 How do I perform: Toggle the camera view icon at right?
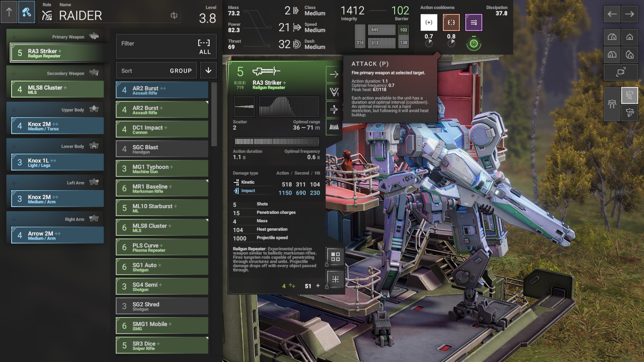[x=621, y=72]
